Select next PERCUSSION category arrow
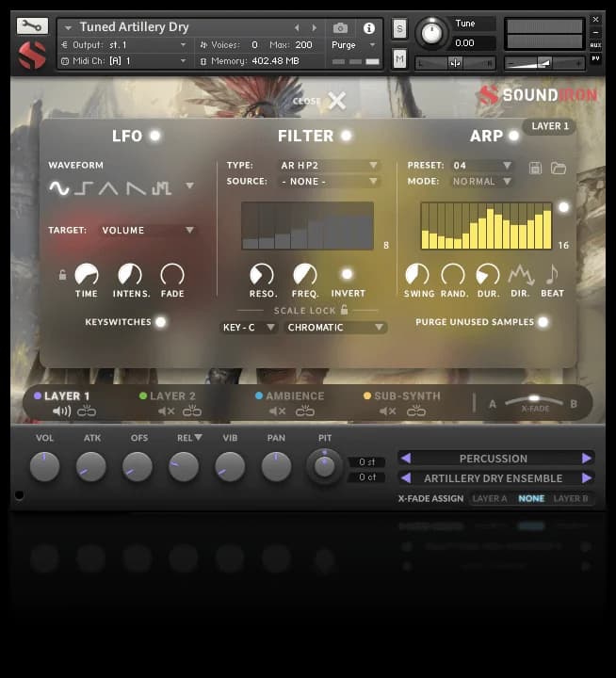Viewport: 616px width, 678px height. (587, 458)
